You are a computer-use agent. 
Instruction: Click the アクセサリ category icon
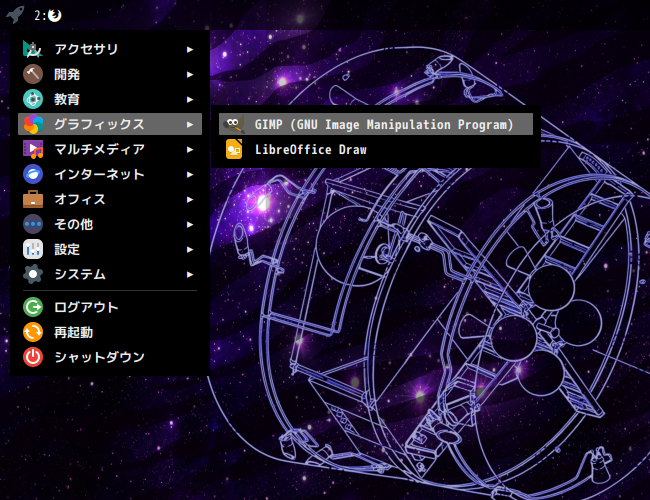coord(33,49)
